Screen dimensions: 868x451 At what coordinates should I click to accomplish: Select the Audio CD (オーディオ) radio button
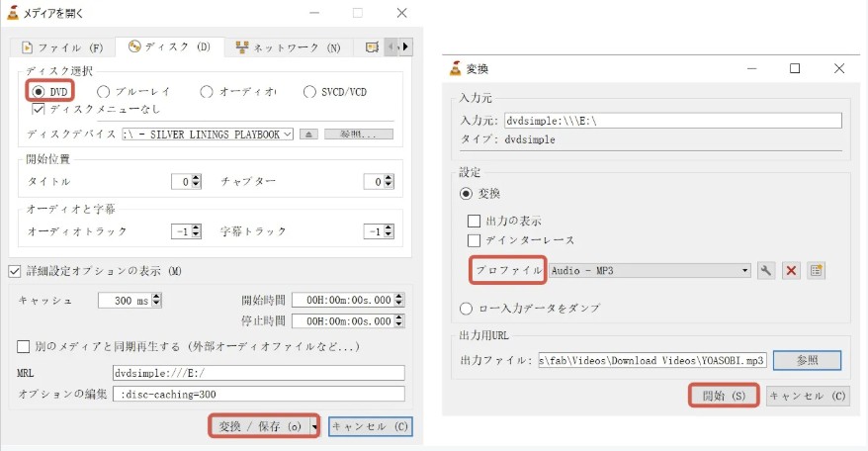point(207,91)
